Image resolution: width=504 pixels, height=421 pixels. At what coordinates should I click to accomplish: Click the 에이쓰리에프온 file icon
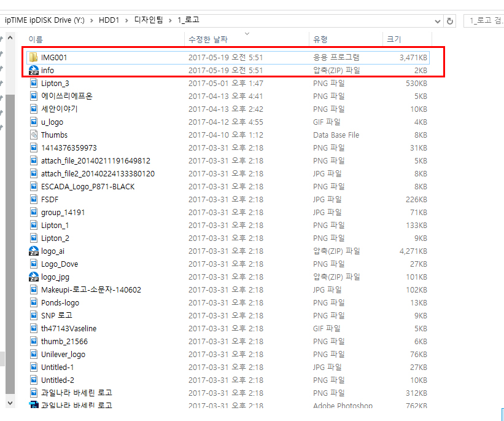tap(33, 96)
